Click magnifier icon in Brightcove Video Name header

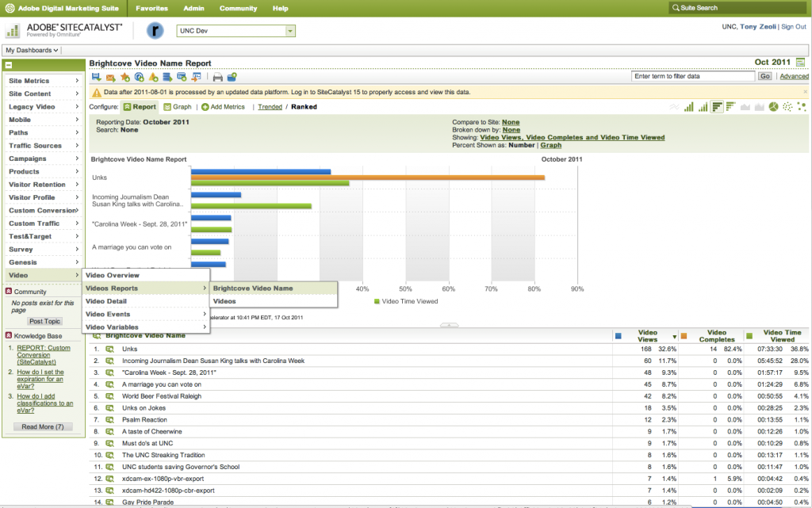point(97,336)
